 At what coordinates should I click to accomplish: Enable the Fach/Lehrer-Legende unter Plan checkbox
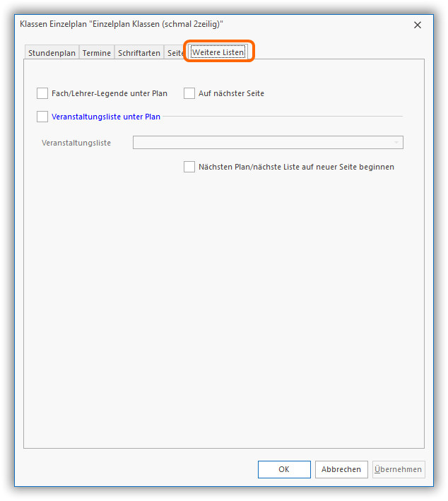[42, 93]
